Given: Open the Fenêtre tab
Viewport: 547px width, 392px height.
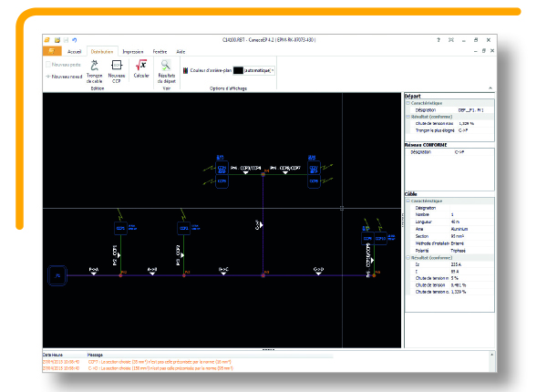Looking at the screenshot, I should (x=160, y=52).
